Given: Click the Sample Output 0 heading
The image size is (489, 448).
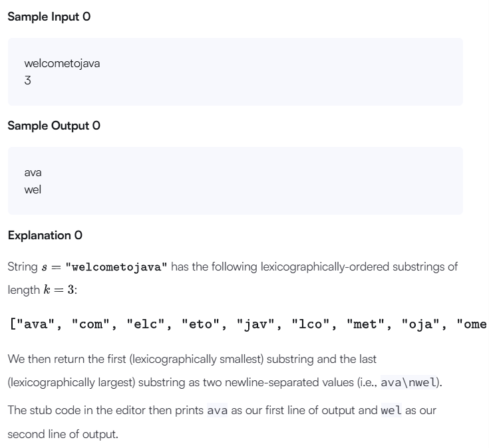Looking at the screenshot, I should (54, 126).
